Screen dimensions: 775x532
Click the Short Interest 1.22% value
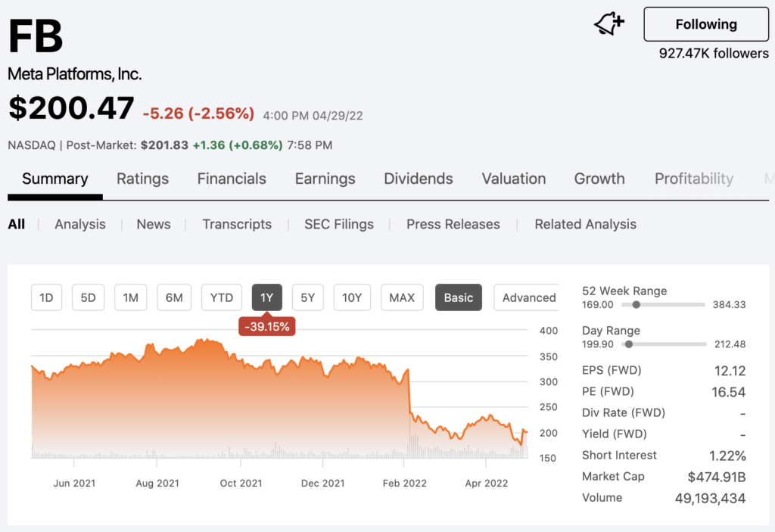727,456
